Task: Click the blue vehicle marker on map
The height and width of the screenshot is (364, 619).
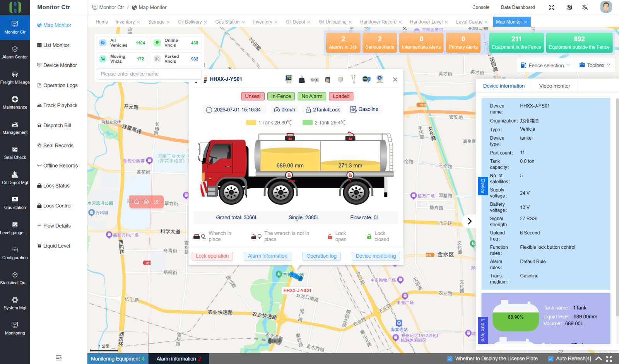Action: (x=297, y=276)
